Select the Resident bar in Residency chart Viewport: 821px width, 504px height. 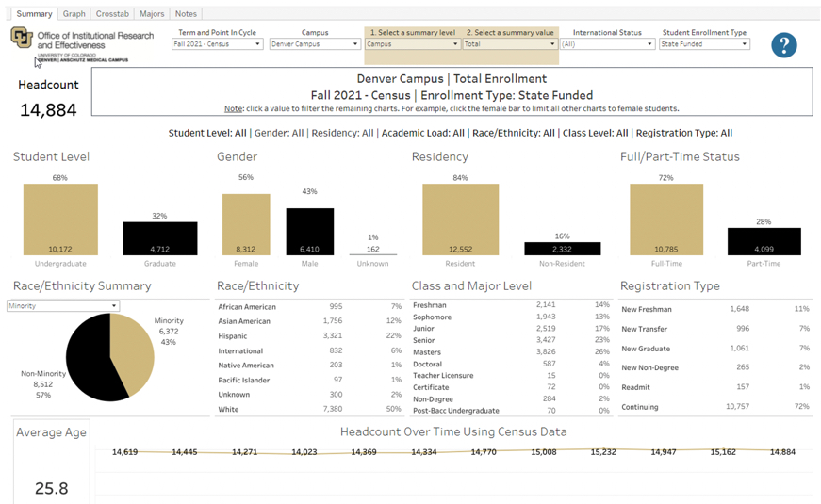[x=460, y=219]
